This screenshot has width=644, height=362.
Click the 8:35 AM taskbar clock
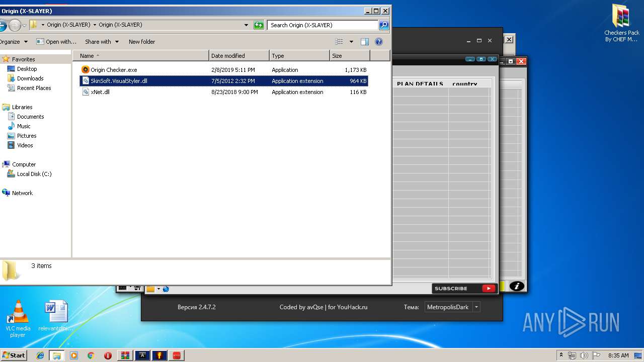click(x=618, y=355)
